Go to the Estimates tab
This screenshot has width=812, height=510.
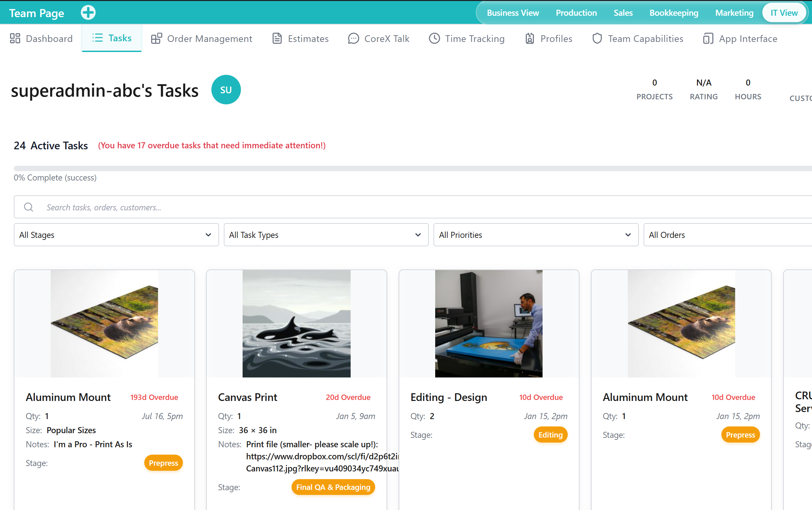300,39
